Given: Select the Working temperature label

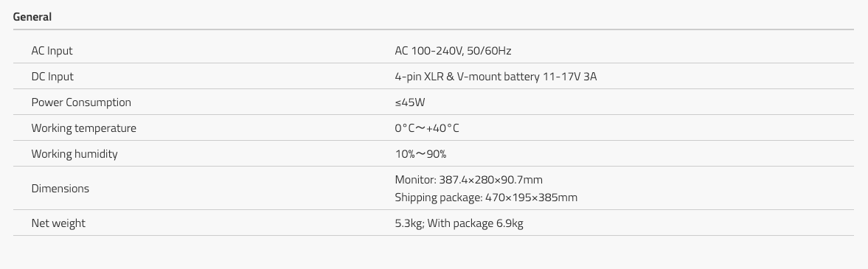Looking at the screenshot, I should pos(83,127).
